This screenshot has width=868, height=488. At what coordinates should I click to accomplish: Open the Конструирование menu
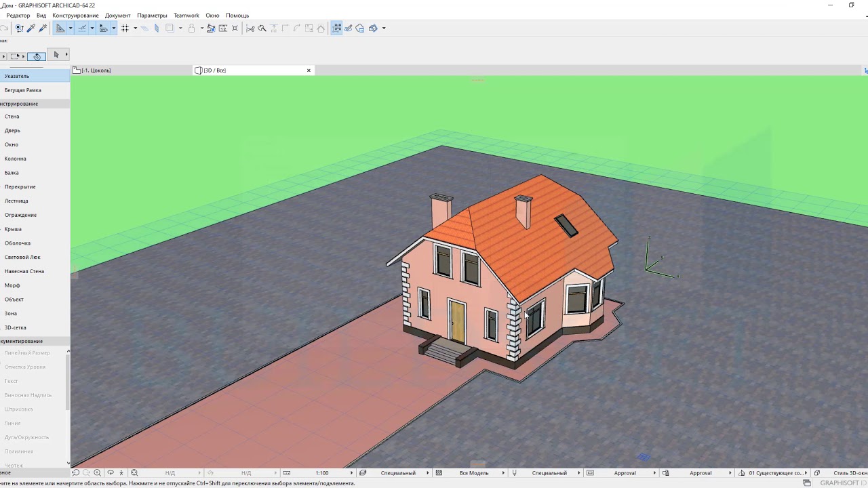pos(75,15)
